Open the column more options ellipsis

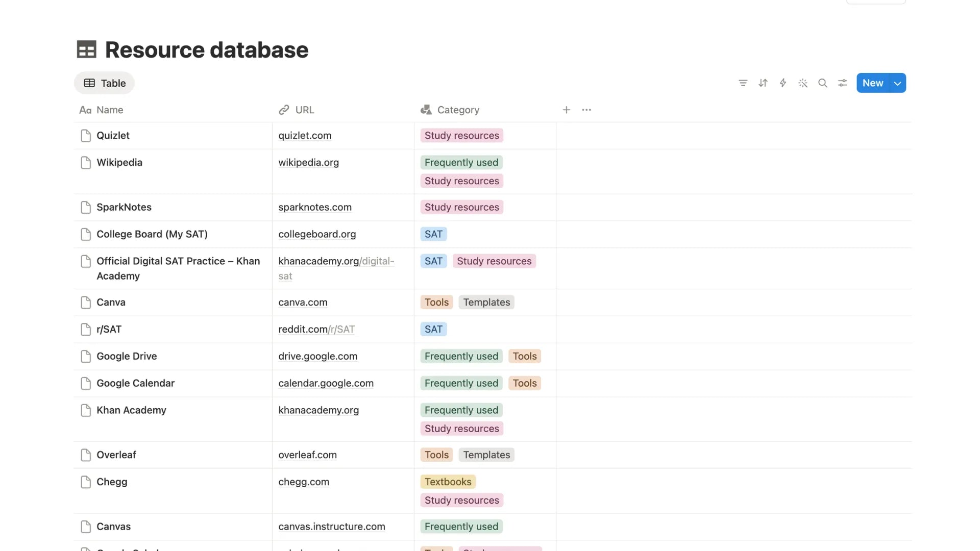point(586,110)
